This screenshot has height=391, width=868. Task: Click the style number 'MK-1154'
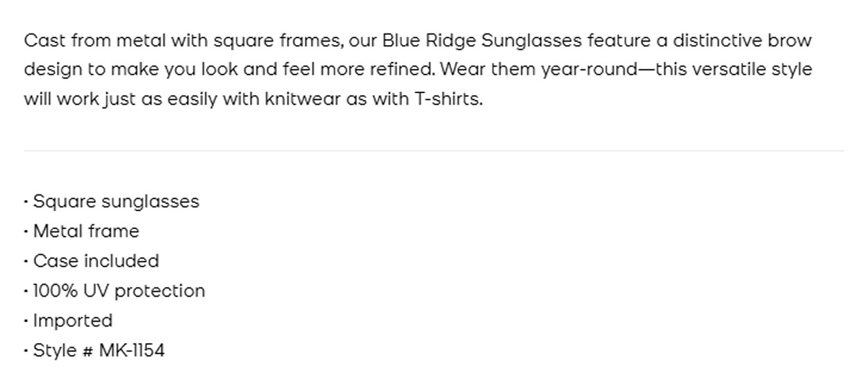tap(132, 351)
